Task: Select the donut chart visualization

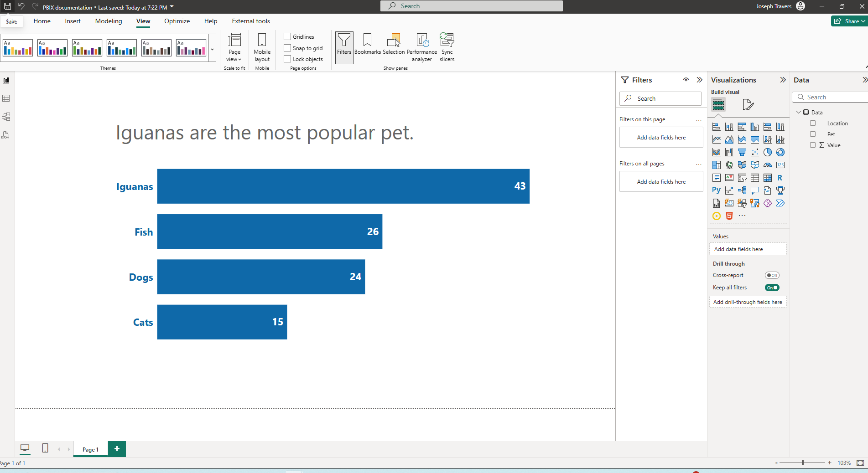Action: point(780,153)
